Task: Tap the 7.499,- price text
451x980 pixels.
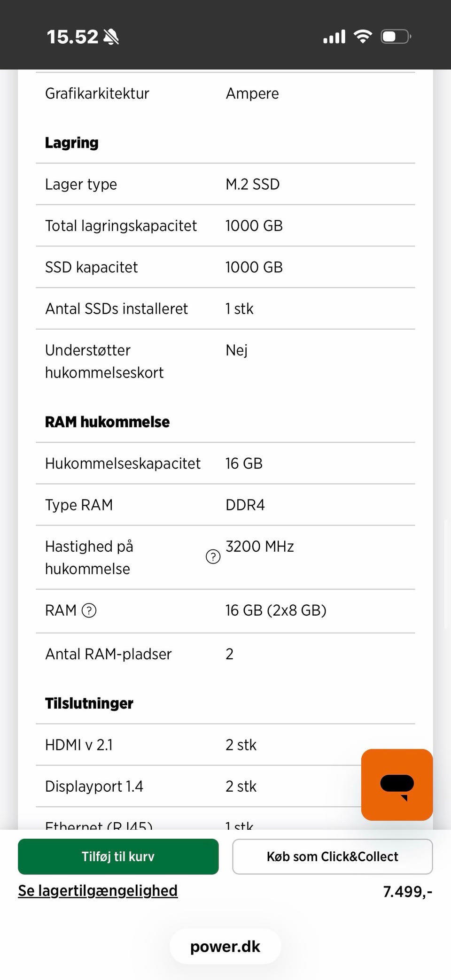Action: click(x=407, y=891)
